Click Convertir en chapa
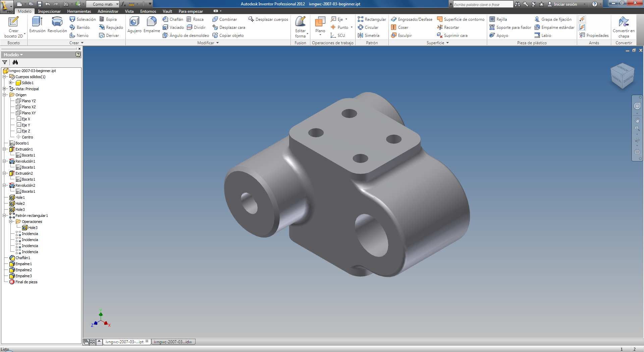The width and height of the screenshot is (644, 352). (624, 27)
